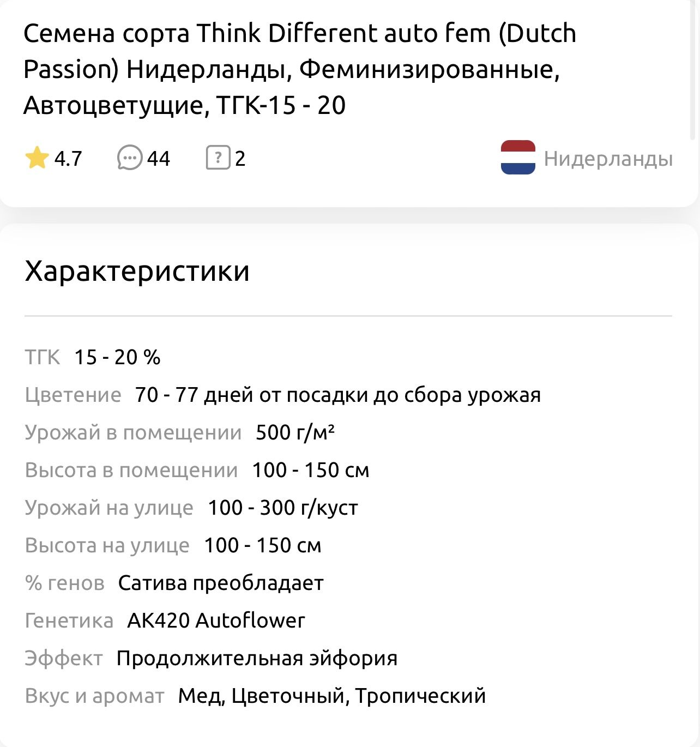The height and width of the screenshot is (747, 700).
Task: Select the 100 - 300 г/куст outdoor yield
Action: (x=283, y=508)
